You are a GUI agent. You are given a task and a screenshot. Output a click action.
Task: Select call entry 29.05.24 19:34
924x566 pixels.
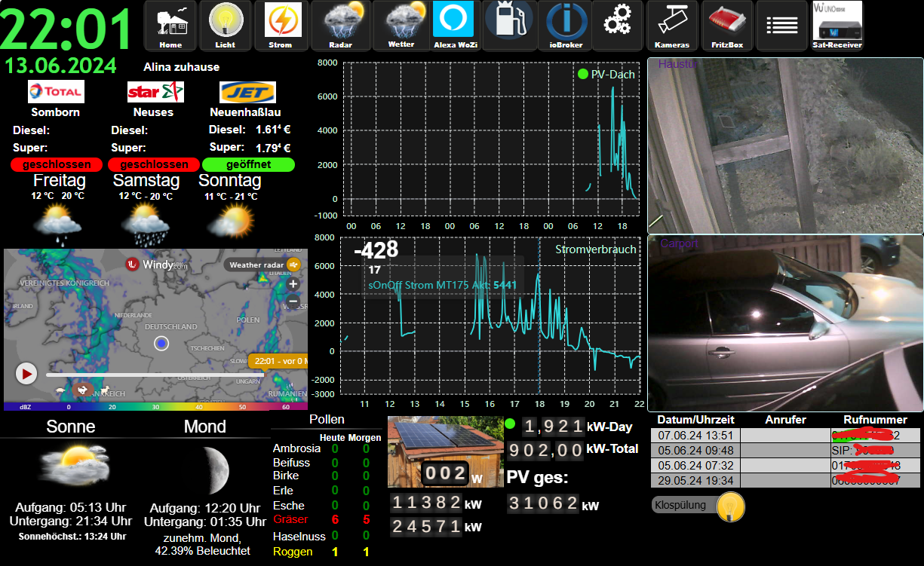coord(785,480)
